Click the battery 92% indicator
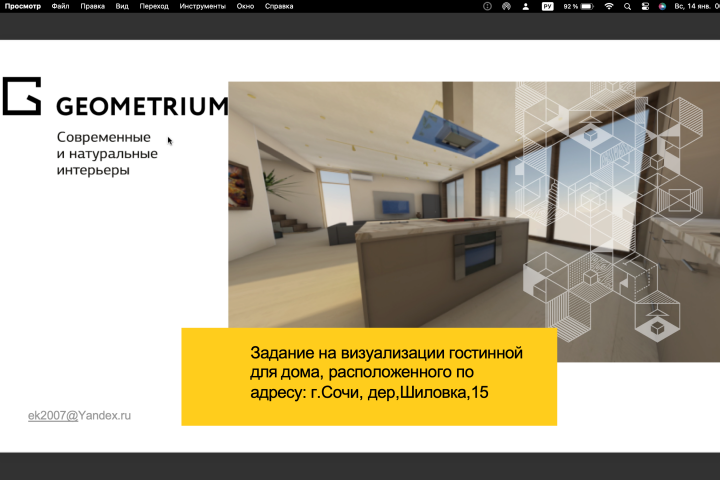The width and height of the screenshot is (720, 480). pos(579,6)
